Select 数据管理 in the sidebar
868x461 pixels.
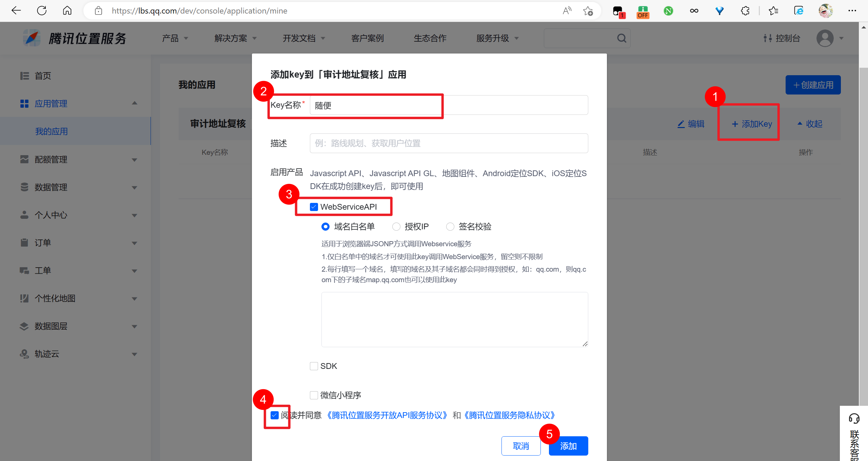tap(51, 187)
